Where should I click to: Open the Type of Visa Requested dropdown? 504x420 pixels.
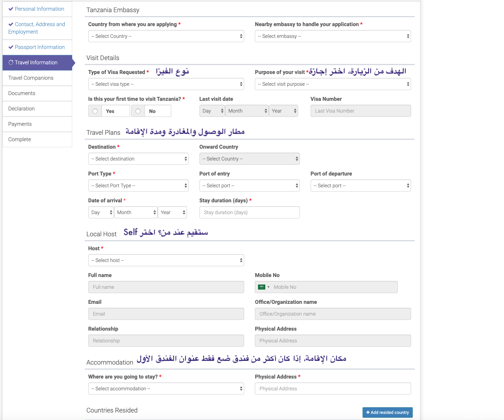coord(166,84)
